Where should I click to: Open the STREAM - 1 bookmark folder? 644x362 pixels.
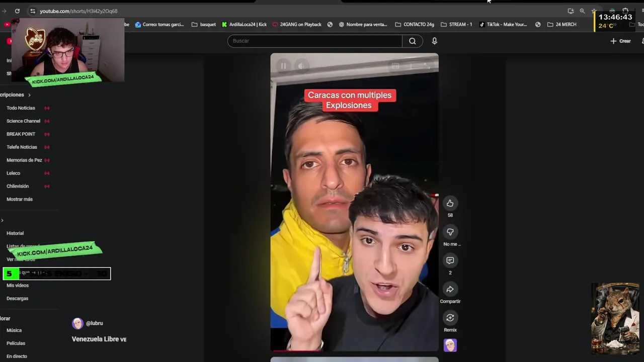(456, 24)
